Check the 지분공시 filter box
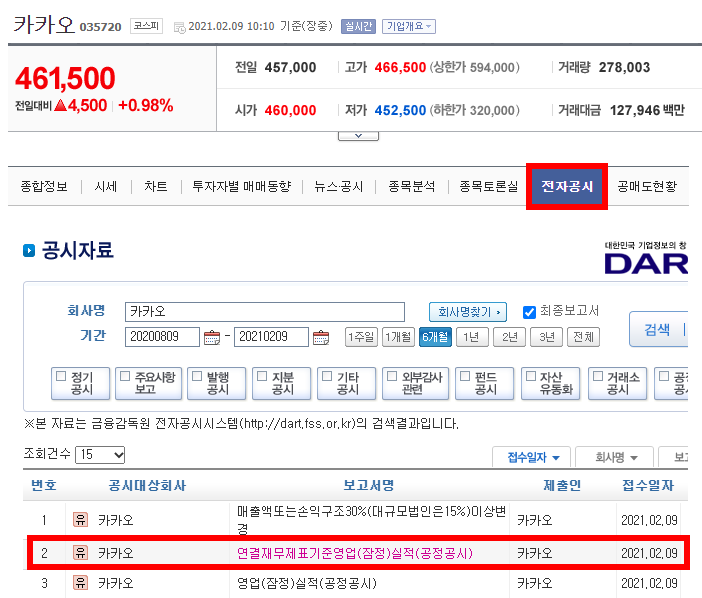The width and height of the screenshot is (702, 598). [x=262, y=376]
